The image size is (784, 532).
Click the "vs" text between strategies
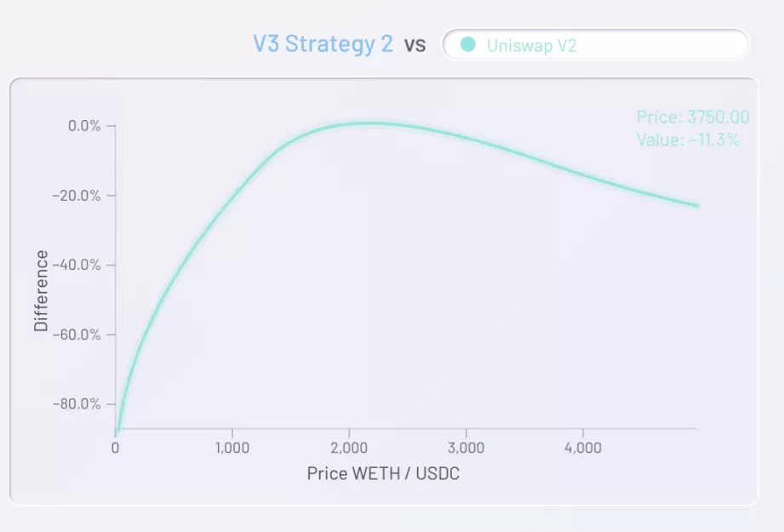click(x=415, y=45)
